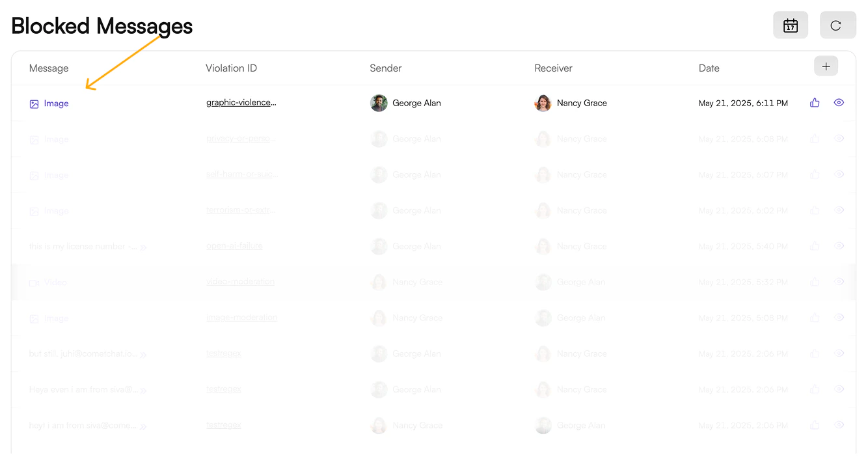Image resolution: width=868 pixels, height=457 pixels.
Task: Click the Message column header
Action: pos(49,68)
